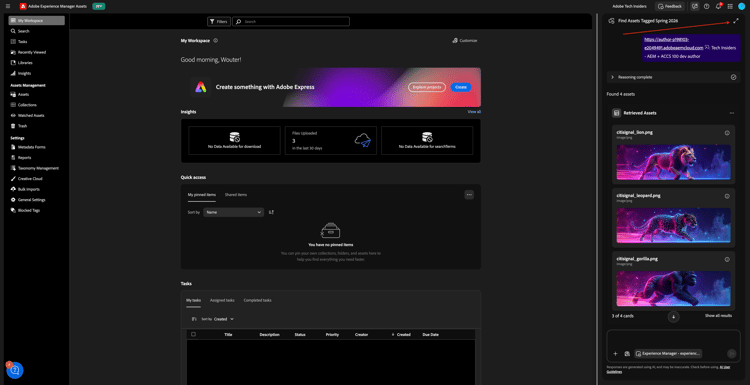Click the down arrow below the cards
The height and width of the screenshot is (385, 750).
(x=673, y=317)
